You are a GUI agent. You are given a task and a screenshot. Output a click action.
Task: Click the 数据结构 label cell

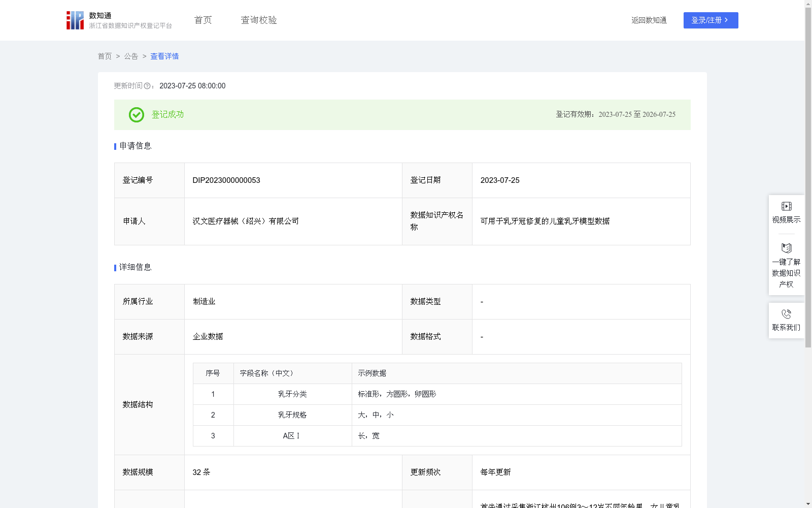149,405
